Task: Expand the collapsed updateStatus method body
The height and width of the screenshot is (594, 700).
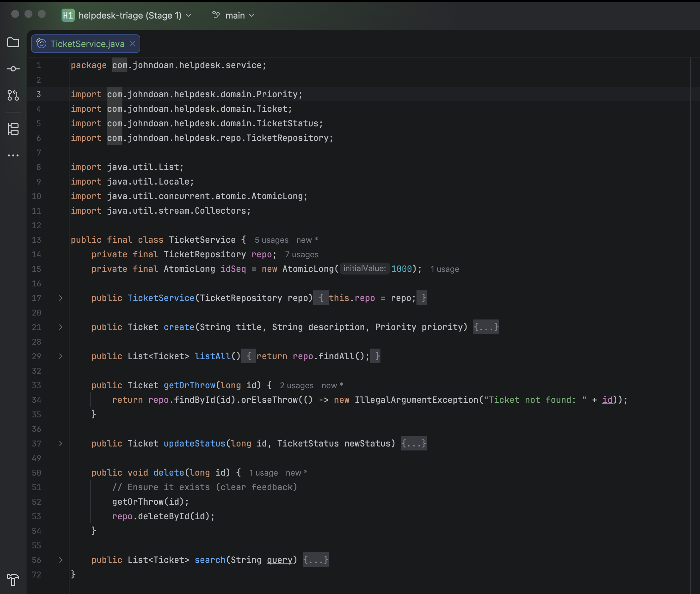Action: pyautogui.click(x=60, y=444)
